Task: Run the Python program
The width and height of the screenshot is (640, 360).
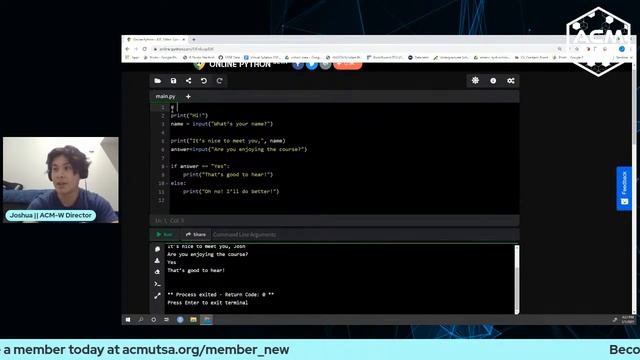Action: click(164, 234)
